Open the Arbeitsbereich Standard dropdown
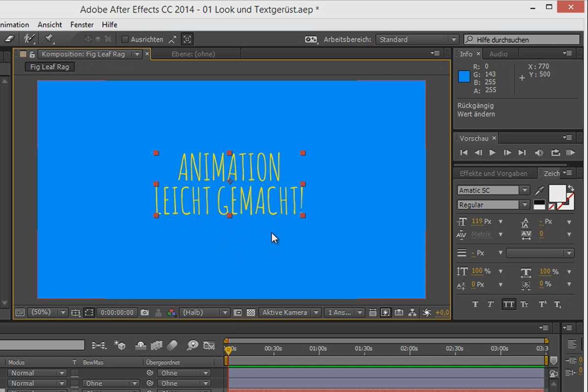The width and height of the screenshot is (588, 392). [416, 40]
